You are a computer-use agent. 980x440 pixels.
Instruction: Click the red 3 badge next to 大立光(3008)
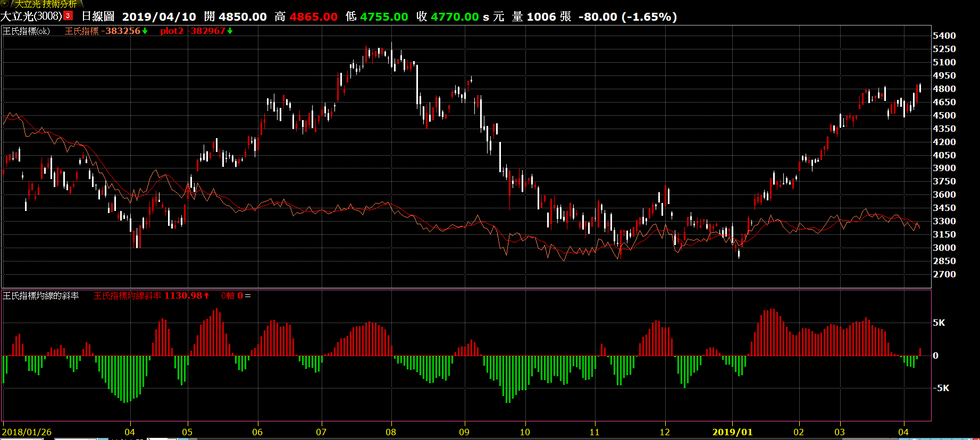coord(68,16)
